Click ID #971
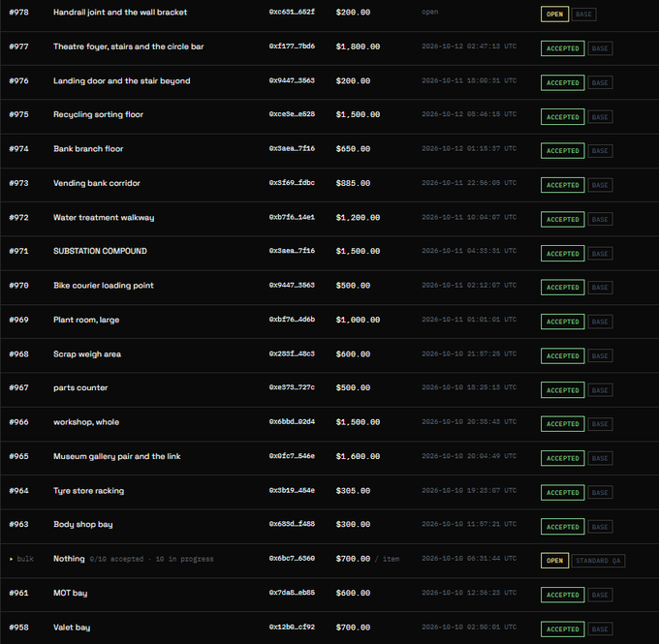This screenshot has width=659, height=644. (x=19, y=251)
